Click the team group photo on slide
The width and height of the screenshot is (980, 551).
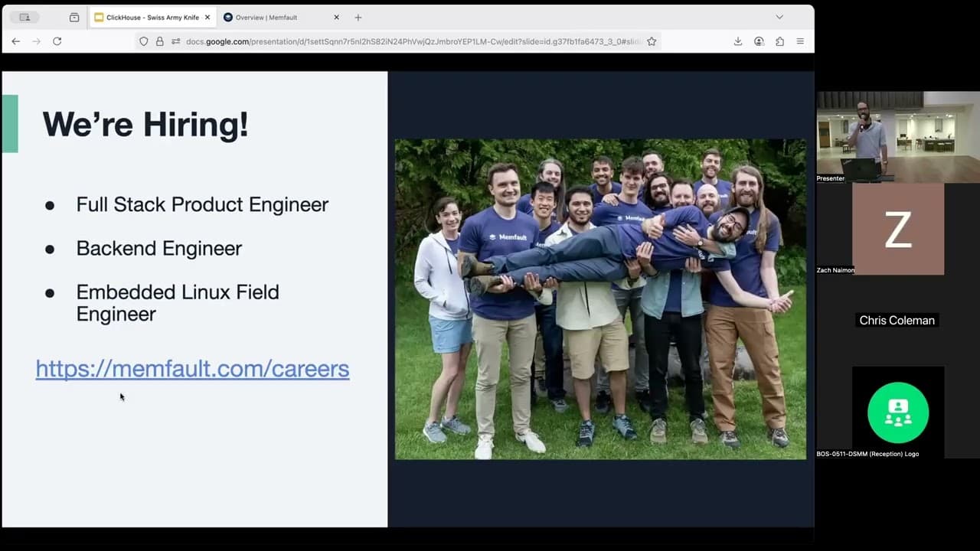click(x=600, y=299)
